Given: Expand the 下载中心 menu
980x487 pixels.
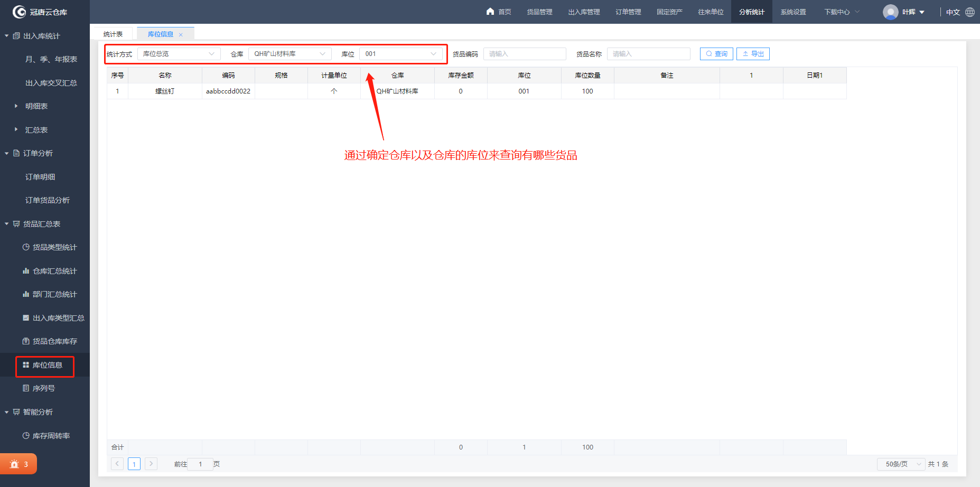Looking at the screenshot, I should click(842, 12).
